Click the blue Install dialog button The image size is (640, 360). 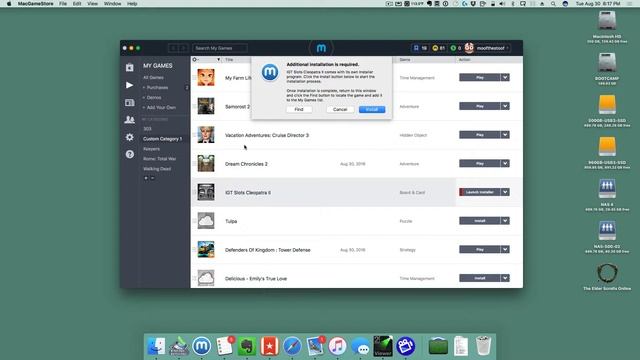tap(372, 109)
